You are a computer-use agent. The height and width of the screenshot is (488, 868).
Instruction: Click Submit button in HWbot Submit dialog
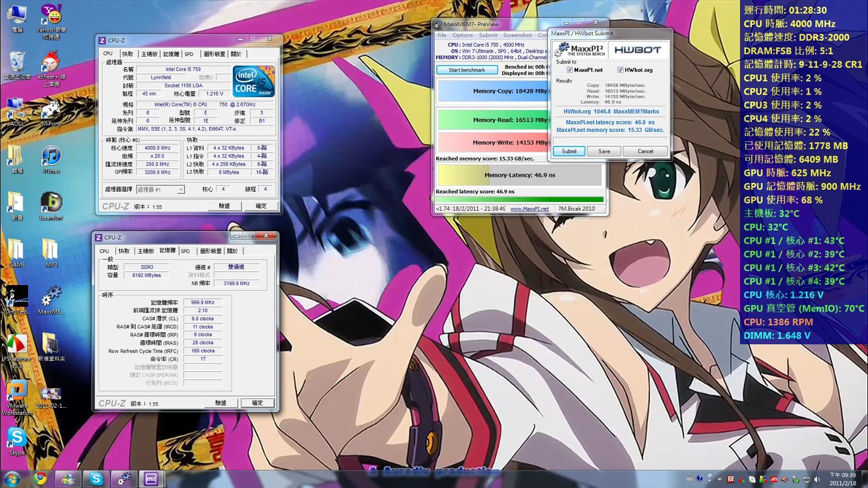tap(569, 151)
